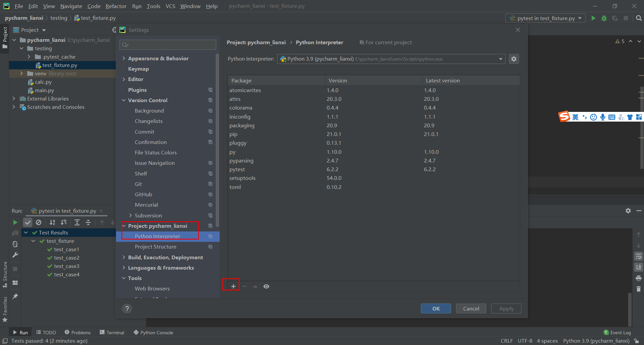
Task: Click the Sogou input method logo
Action: 564,117
